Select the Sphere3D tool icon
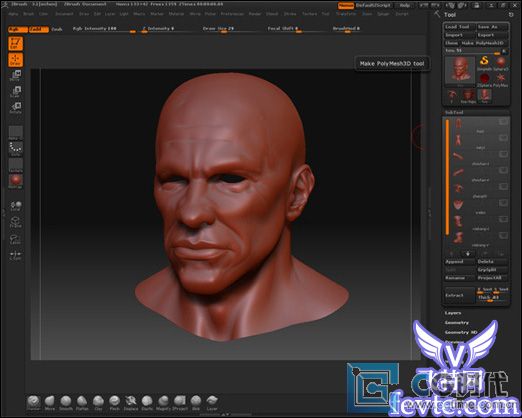522x418 pixels. click(501, 63)
